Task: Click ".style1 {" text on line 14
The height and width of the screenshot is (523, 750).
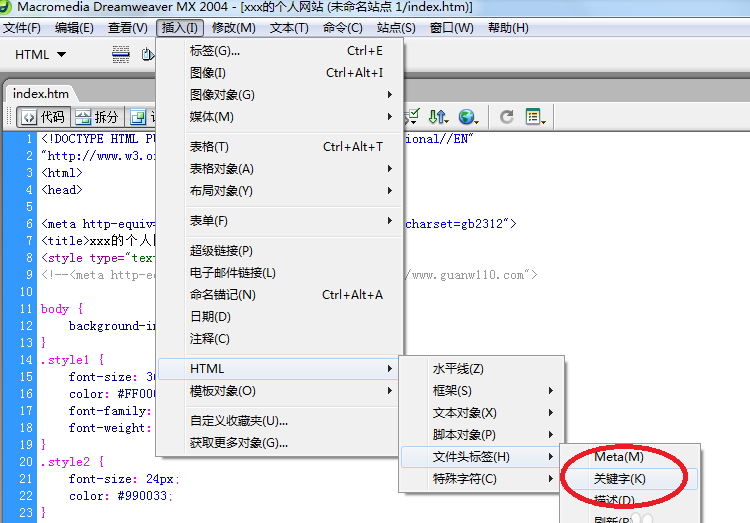Action: pos(72,360)
